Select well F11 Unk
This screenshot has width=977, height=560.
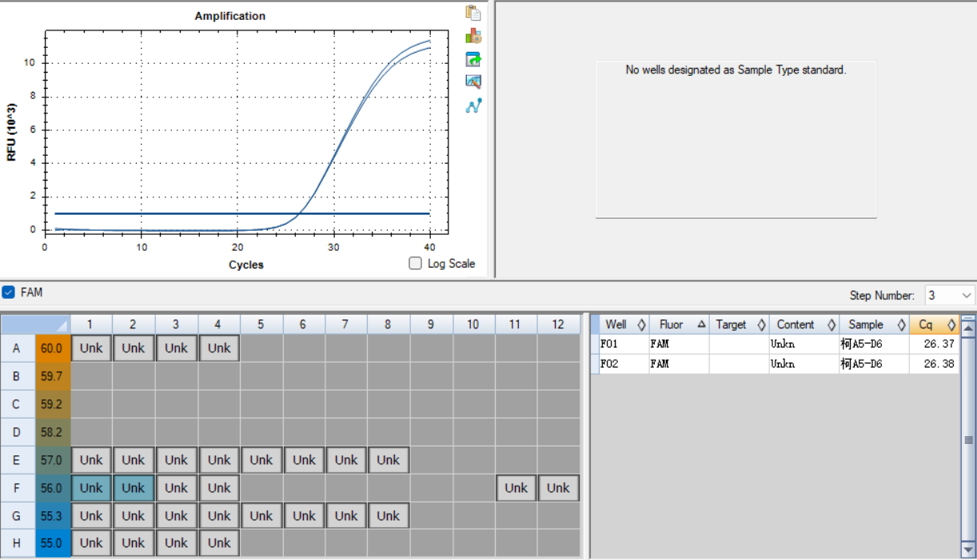click(516, 488)
